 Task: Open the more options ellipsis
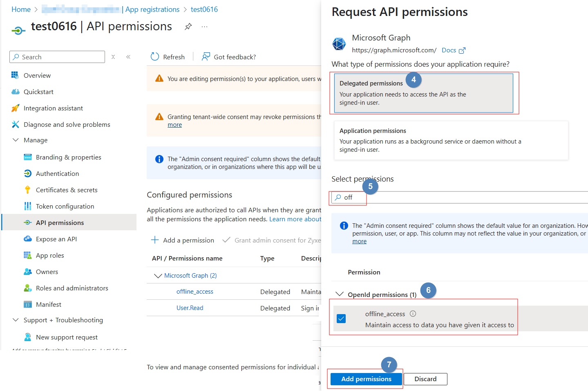click(x=205, y=27)
